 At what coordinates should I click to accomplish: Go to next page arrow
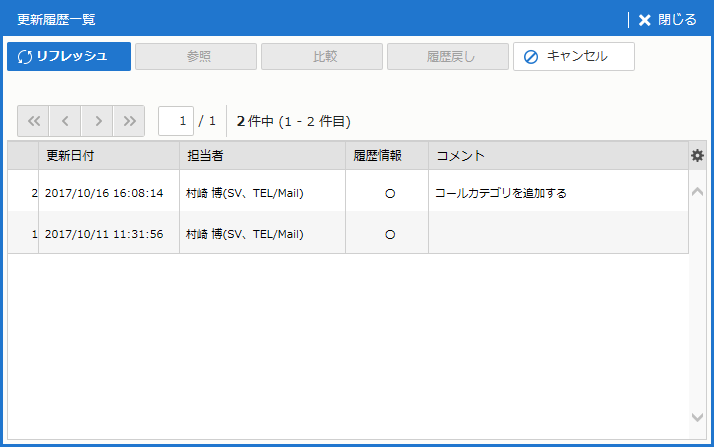pyautogui.click(x=97, y=121)
